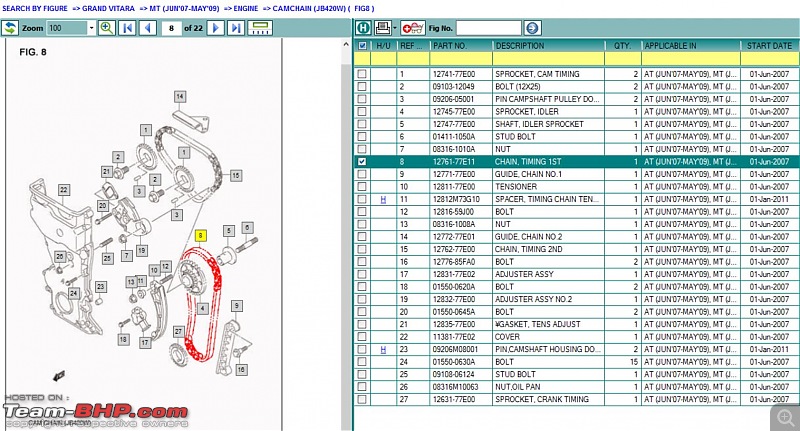Select part number 01550-0630A
This screenshot has width=800, height=431.
(x=454, y=362)
